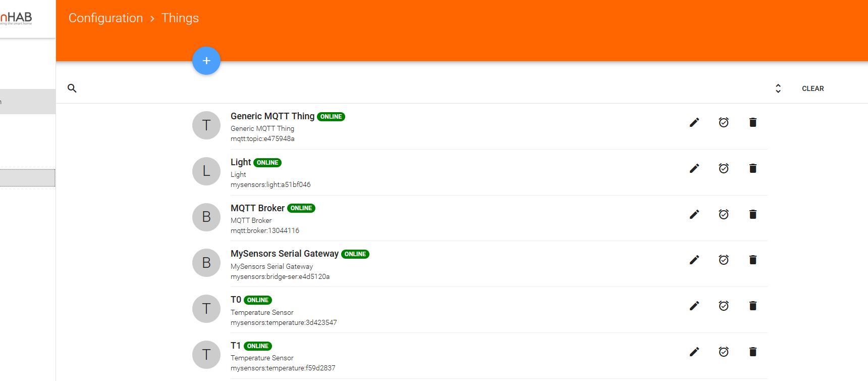Go to Configuration in the breadcrumb
868x381 pixels.
[106, 18]
